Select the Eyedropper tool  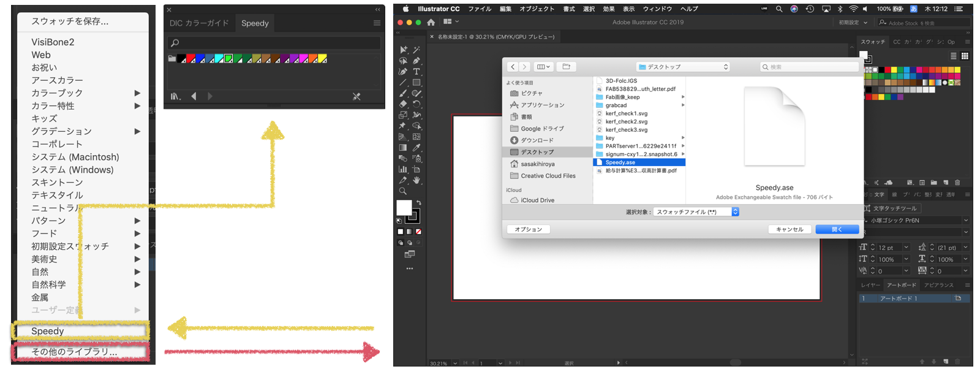(417, 147)
